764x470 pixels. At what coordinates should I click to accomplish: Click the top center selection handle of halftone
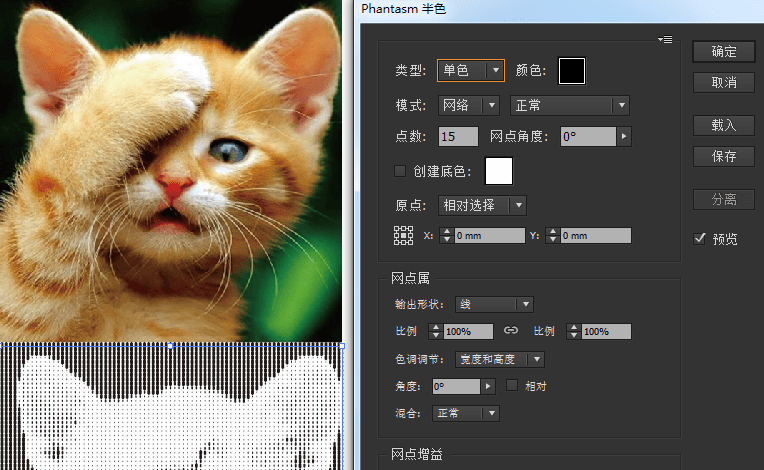coord(170,346)
